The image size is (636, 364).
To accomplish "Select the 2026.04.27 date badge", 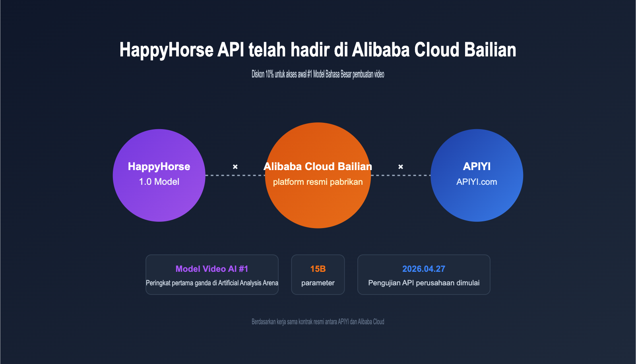I will [x=424, y=275].
